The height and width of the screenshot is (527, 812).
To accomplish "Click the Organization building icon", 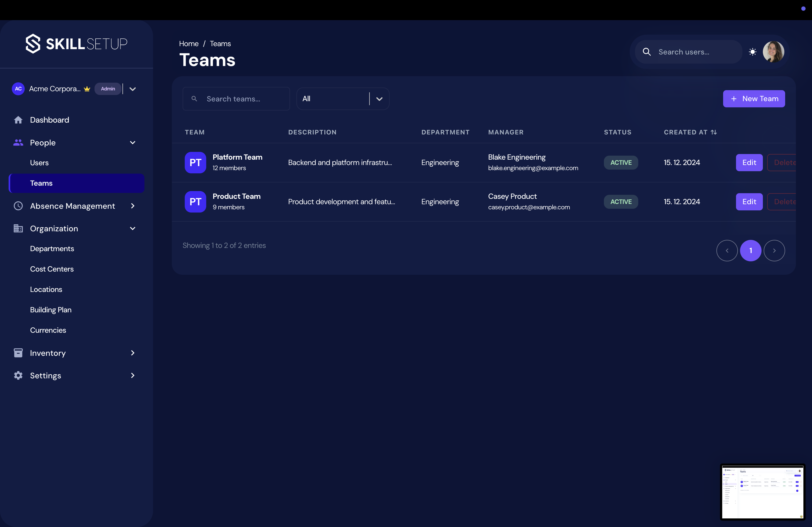I will coord(18,228).
